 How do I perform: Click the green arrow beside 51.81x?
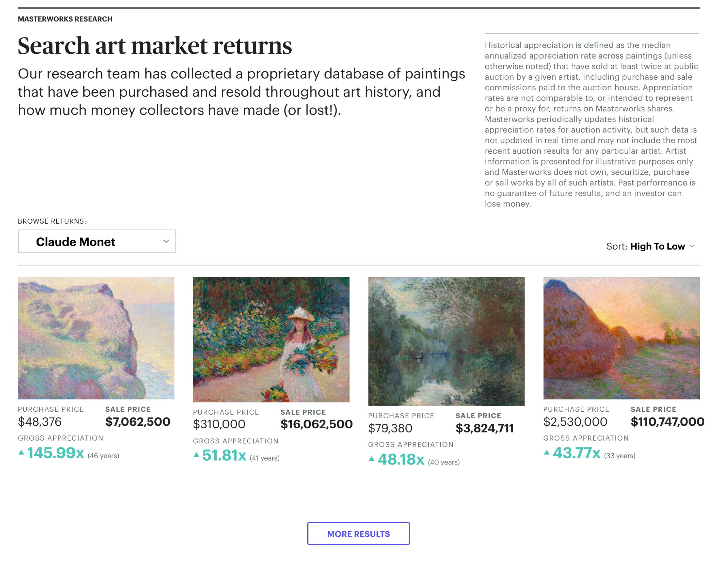(x=196, y=455)
